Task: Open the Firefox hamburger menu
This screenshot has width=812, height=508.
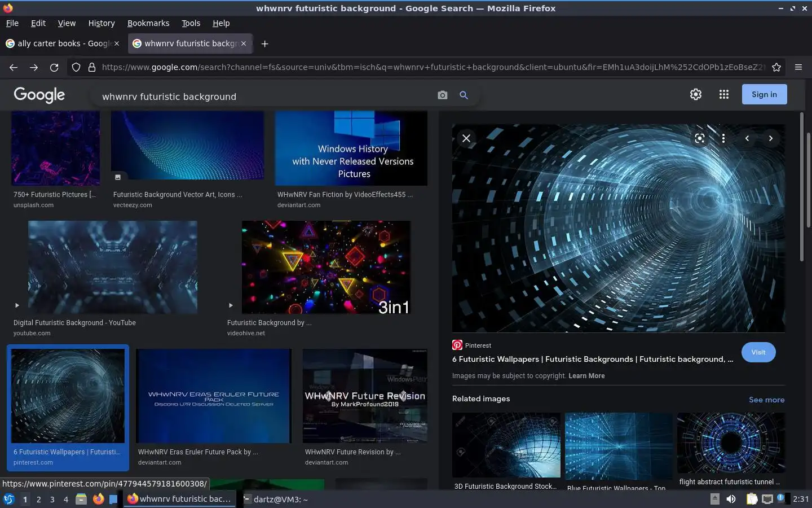Action: [x=798, y=67]
